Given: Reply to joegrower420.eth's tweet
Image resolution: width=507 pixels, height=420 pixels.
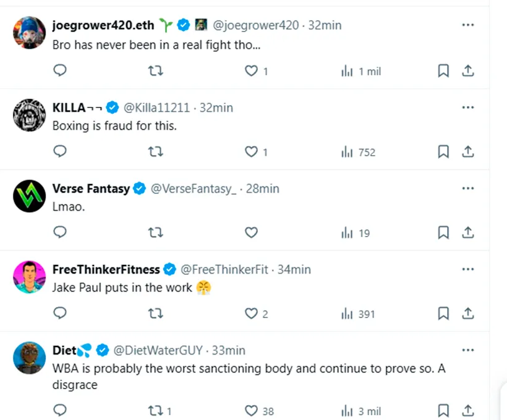Looking at the screenshot, I should point(60,71).
